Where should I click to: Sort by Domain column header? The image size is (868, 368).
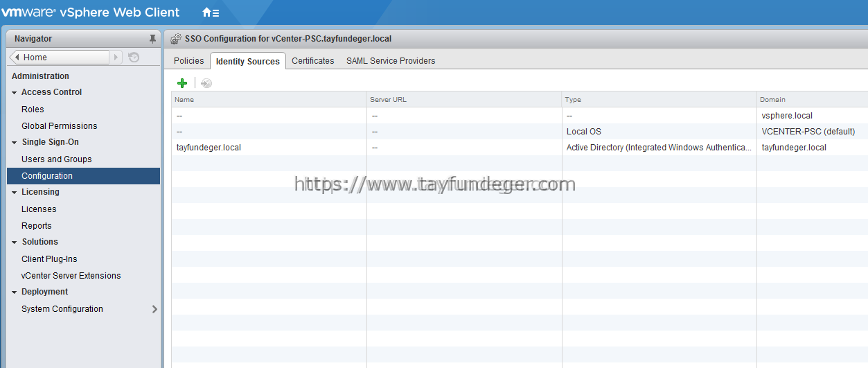(812, 100)
